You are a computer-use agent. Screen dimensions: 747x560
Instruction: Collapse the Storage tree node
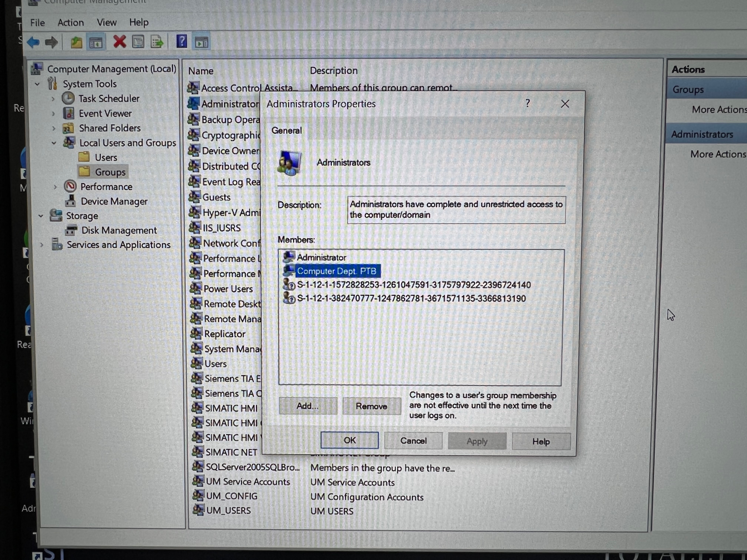click(x=41, y=216)
